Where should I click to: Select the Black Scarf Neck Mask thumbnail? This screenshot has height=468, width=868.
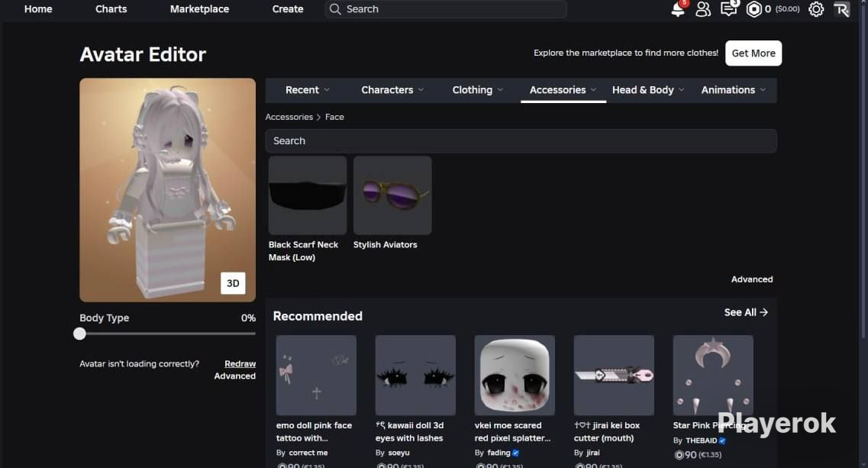(308, 195)
